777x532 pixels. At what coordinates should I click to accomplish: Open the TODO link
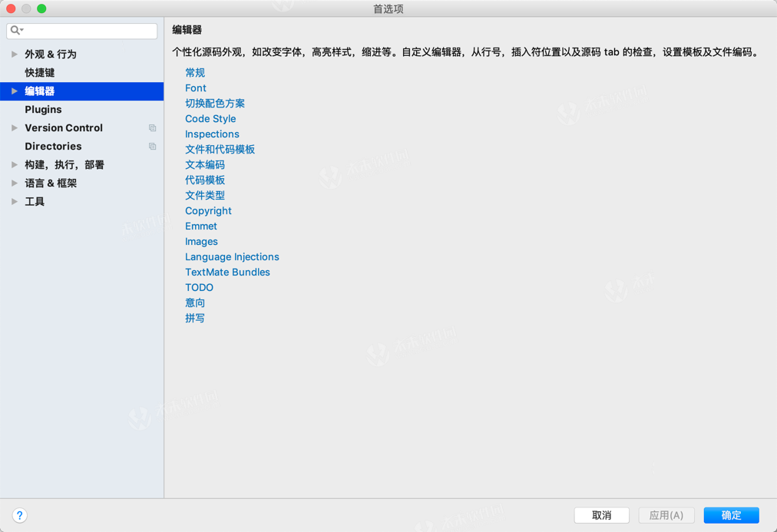199,288
